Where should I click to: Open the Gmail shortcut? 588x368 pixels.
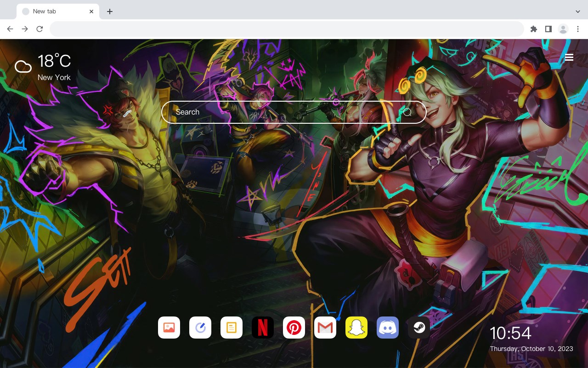(325, 328)
